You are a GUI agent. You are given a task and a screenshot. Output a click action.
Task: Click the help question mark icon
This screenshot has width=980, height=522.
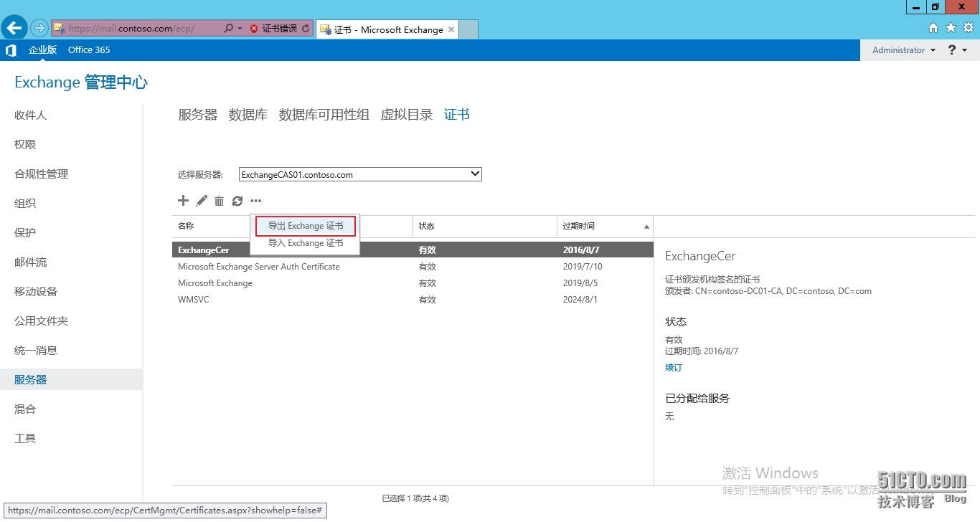[951, 49]
